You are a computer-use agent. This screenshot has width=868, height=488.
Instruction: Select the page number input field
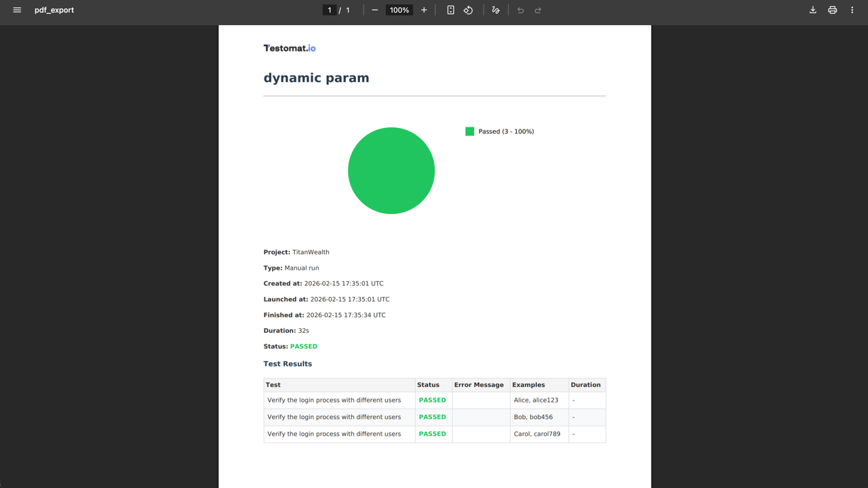(x=330, y=10)
